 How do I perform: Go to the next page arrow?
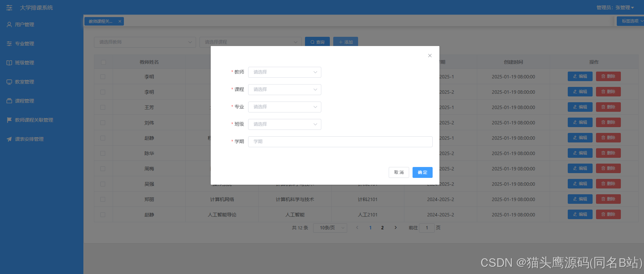396,228
